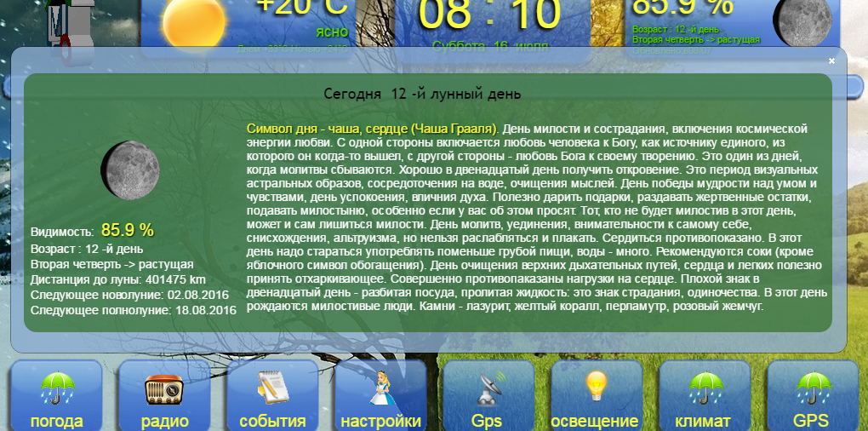Viewport: 868px width, 431px height.
Task: Open the освещение lighting tile
Action: click(x=597, y=395)
